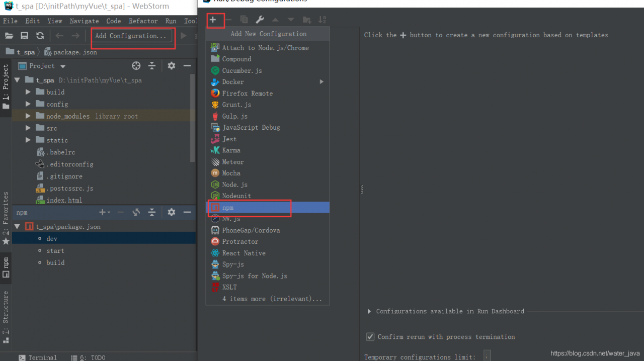644x361 pixels.
Task: Click the Move Down triangle icon in dialog toolbar
Action: (x=291, y=20)
